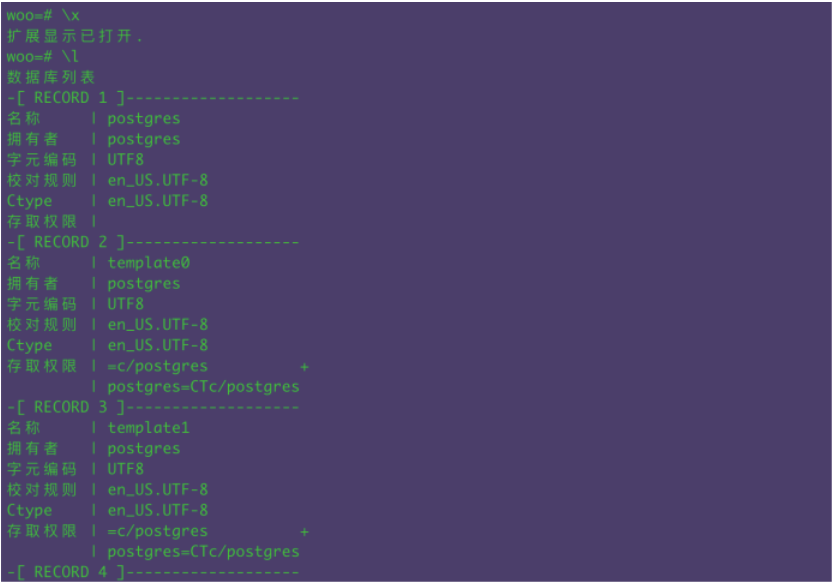This screenshot has height=584, width=832.
Task: Click the 数据库列表 title text
Action: [x=51, y=77]
